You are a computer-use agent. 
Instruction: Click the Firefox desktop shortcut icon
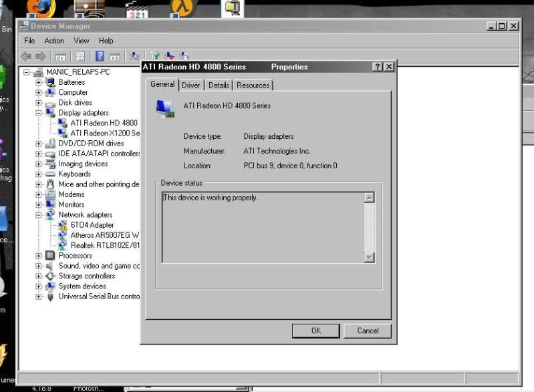coord(41,9)
